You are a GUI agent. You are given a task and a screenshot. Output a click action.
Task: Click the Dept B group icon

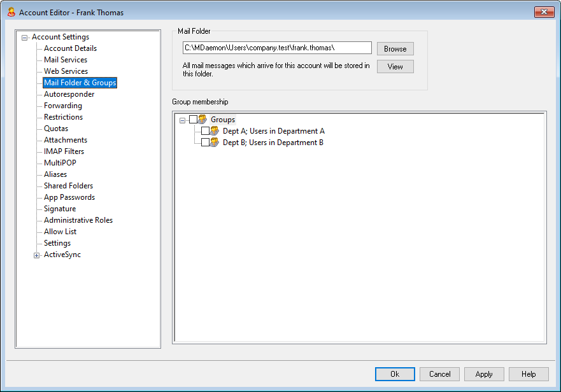tap(215, 143)
